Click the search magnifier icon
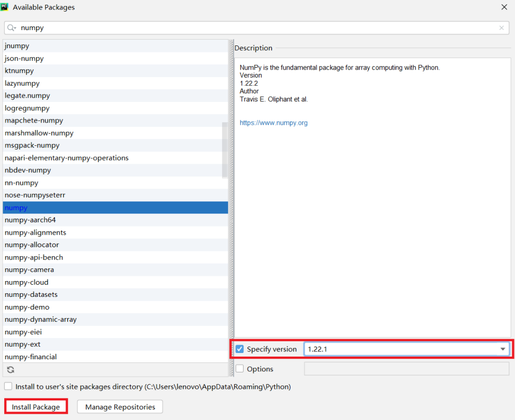The width and height of the screenshot is (515, 420). click(11, 28)
